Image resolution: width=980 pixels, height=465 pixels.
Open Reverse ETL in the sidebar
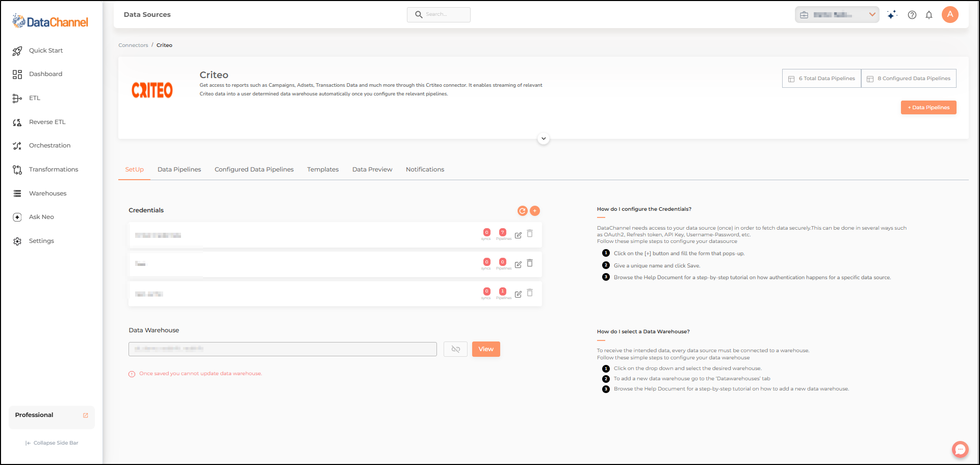[47, 122]
